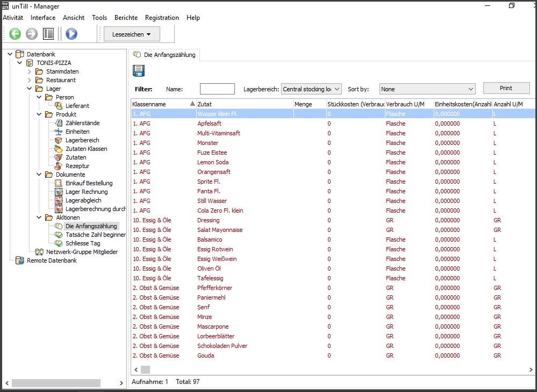
Task: Open the Ativität menu
Action: (13, 17)
